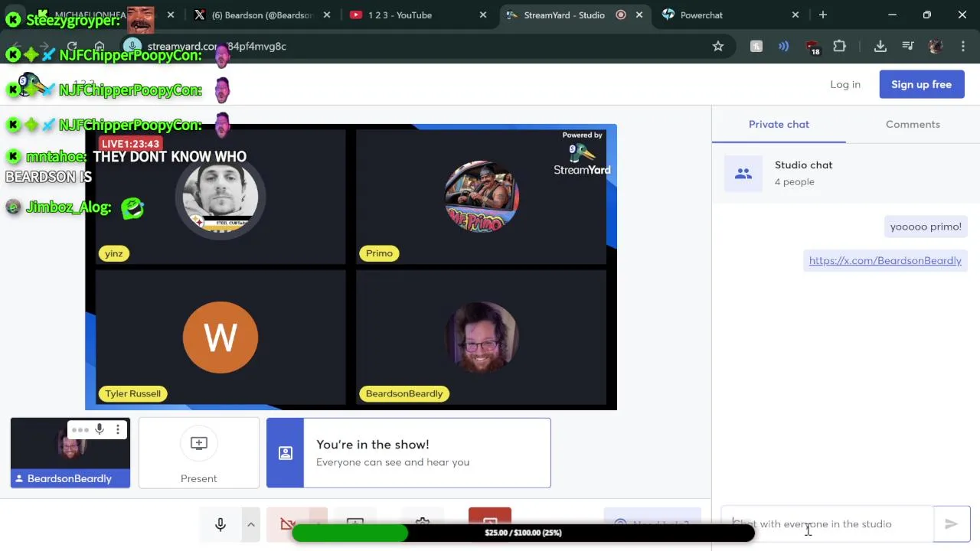Expand the microphone options chevron
This screenshot has height=551, width=980.
pos(250,524)
